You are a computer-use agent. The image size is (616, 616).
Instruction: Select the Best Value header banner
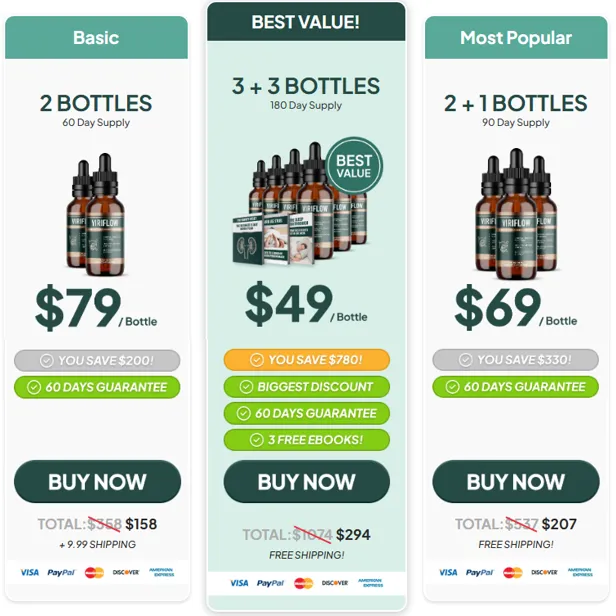[306, 22]
